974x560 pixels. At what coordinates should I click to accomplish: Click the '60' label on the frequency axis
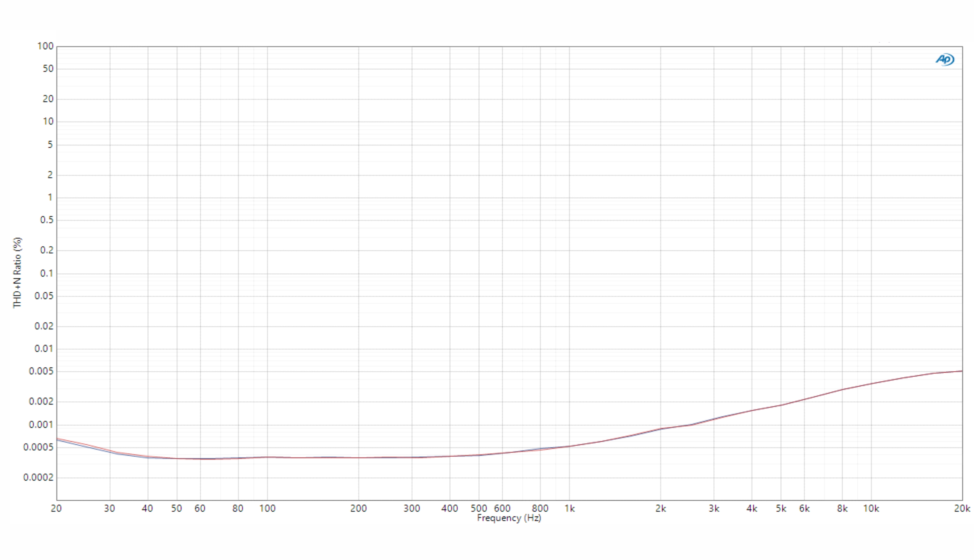pyautogui.click(x=200, y=508)
